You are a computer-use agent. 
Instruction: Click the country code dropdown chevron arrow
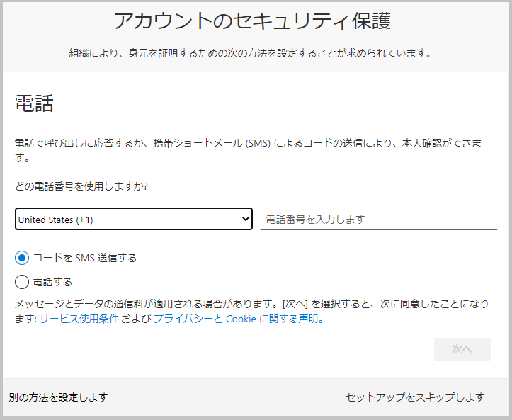pos(245,220)
